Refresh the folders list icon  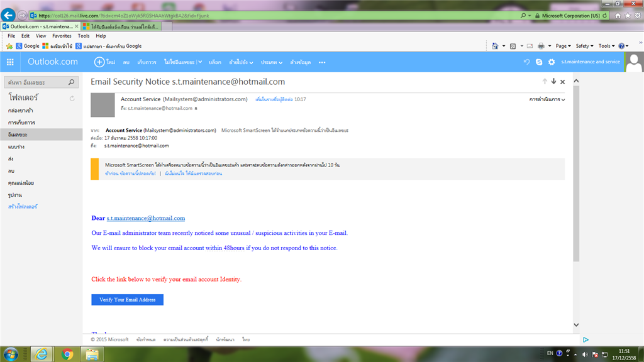72,98
